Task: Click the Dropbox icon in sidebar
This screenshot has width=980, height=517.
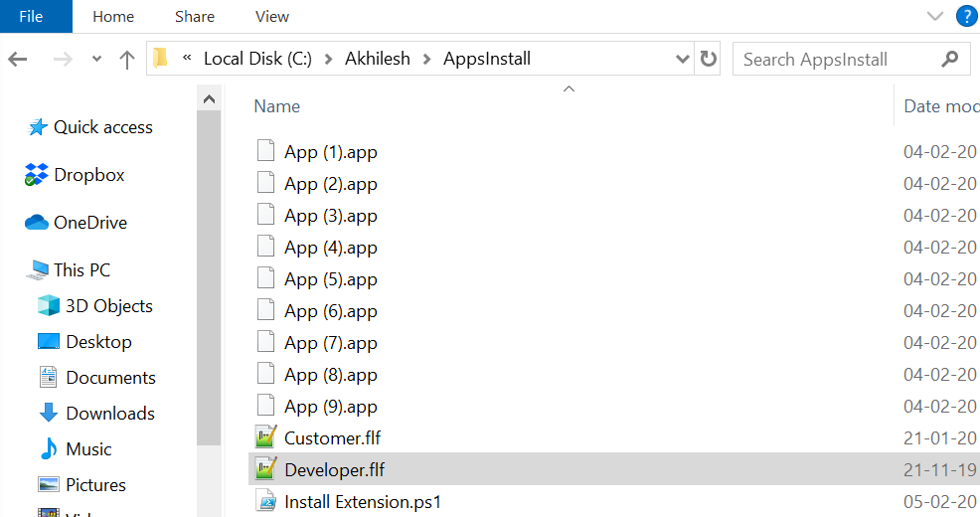Action: pyautogui.click(x=37, y=175)
